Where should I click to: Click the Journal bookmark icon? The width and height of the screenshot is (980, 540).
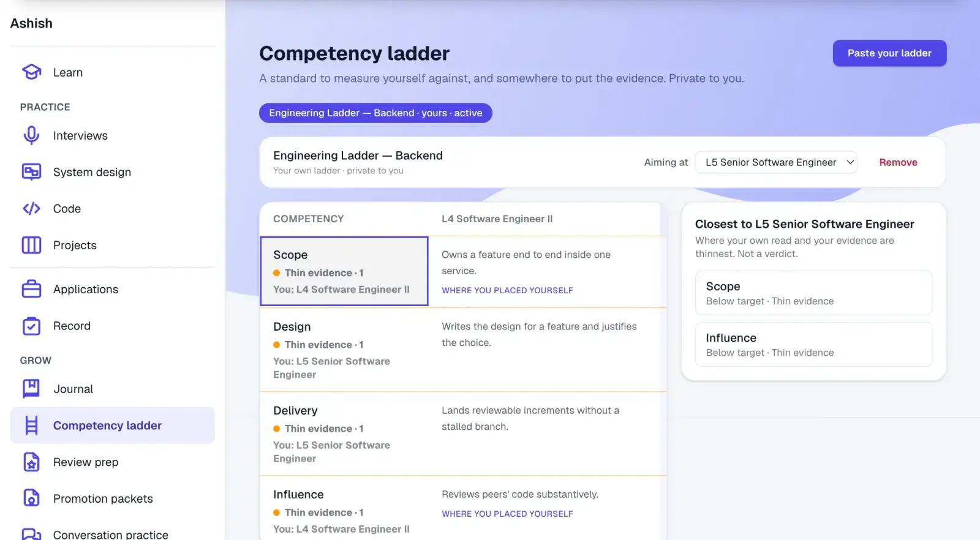click(x=31, y=389)
